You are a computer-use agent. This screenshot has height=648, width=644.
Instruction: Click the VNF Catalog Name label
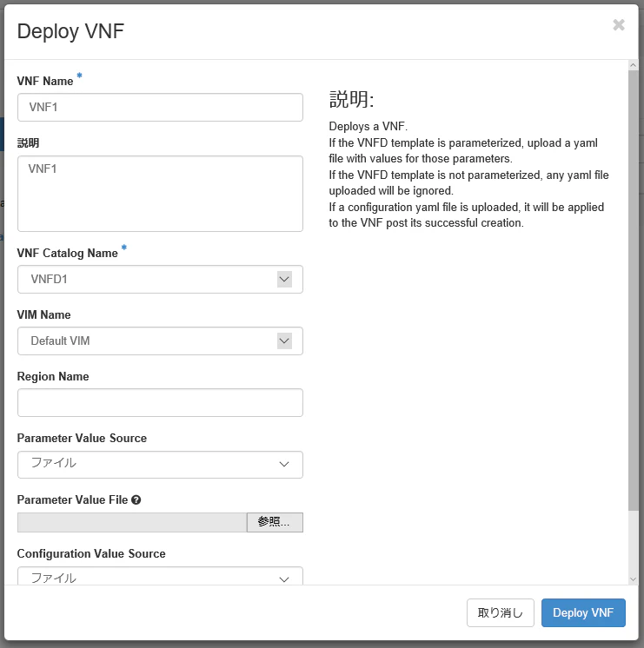coord(68,253)
